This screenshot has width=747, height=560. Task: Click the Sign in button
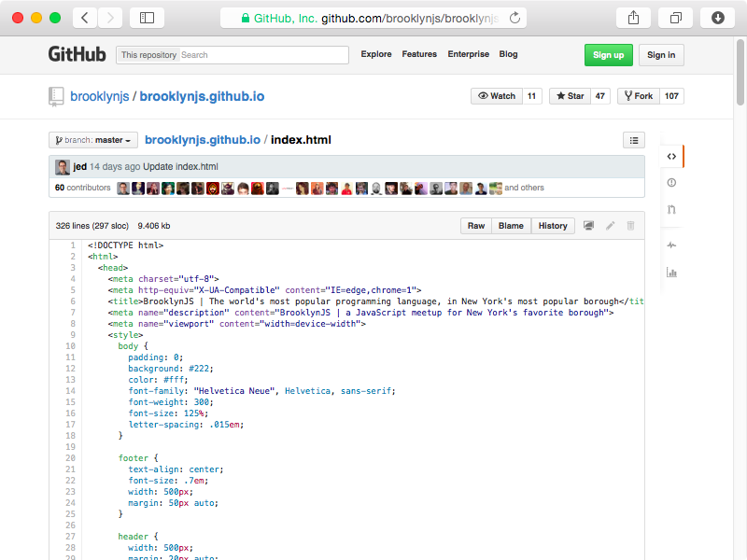[661, 55]
